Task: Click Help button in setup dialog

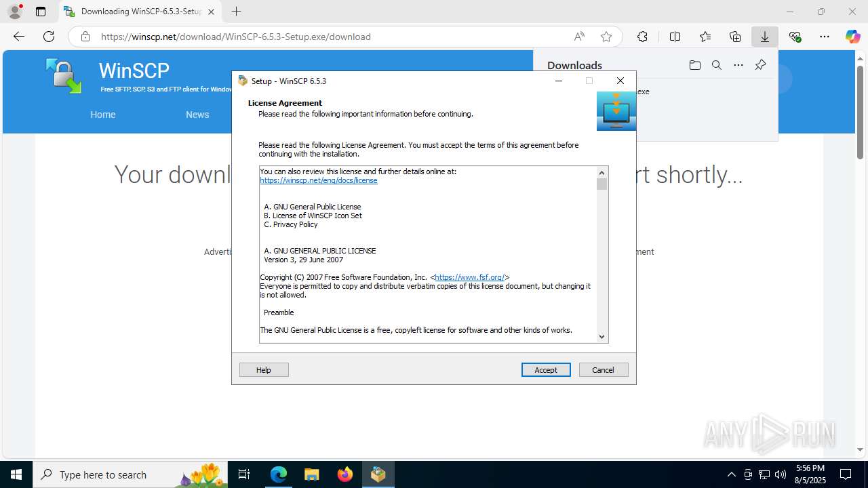Action: pyautogui.click(x=264, y=369)
